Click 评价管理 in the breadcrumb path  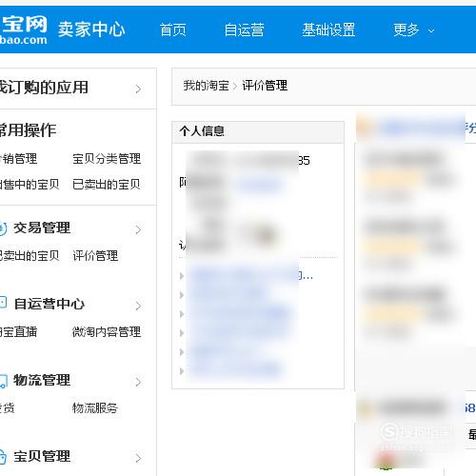click(x=265, y=86)
